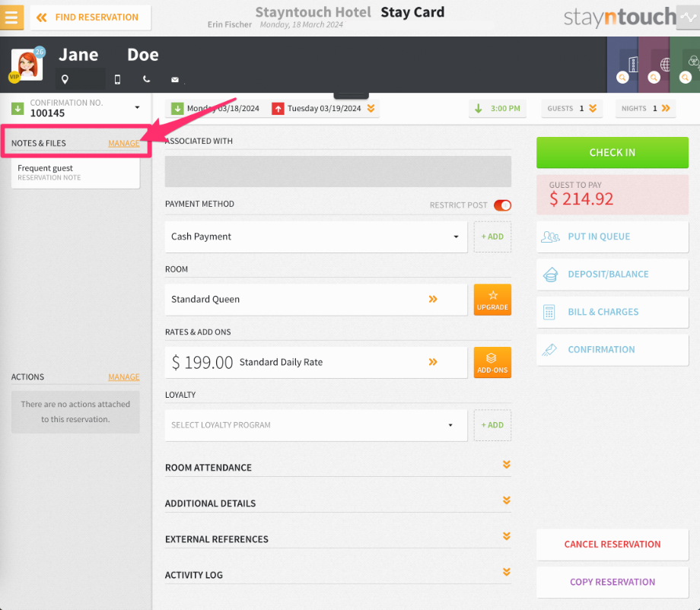The height and width of the screenshot is (610, 700).
Task: Click Cancel Reservation
Action: pos(612,545)
